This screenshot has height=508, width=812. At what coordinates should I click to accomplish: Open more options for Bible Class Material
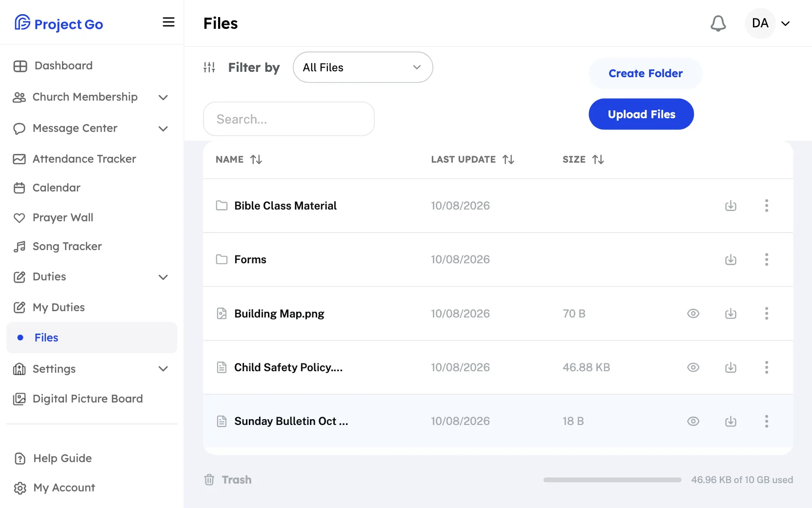[767, 206]
